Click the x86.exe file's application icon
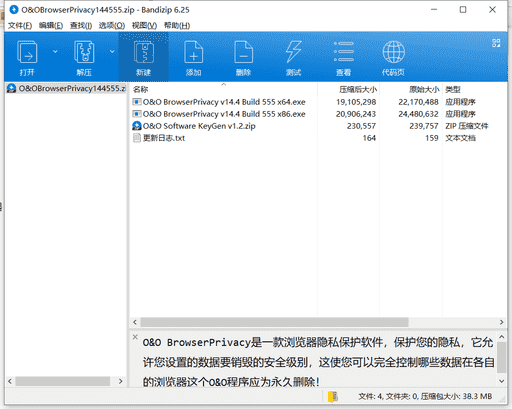Image resolution: width=512 pixels, height=409 pixels. coord(137,114)
